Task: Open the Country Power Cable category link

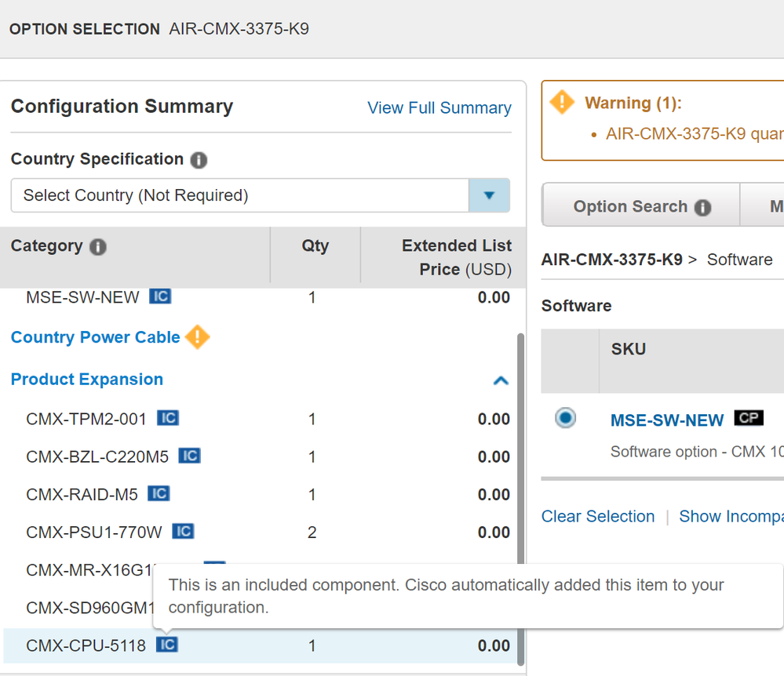Action: coord(95,337)
